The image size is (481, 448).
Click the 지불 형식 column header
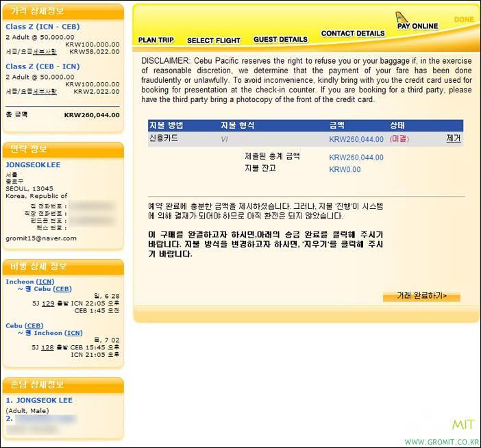pos(238,125)
